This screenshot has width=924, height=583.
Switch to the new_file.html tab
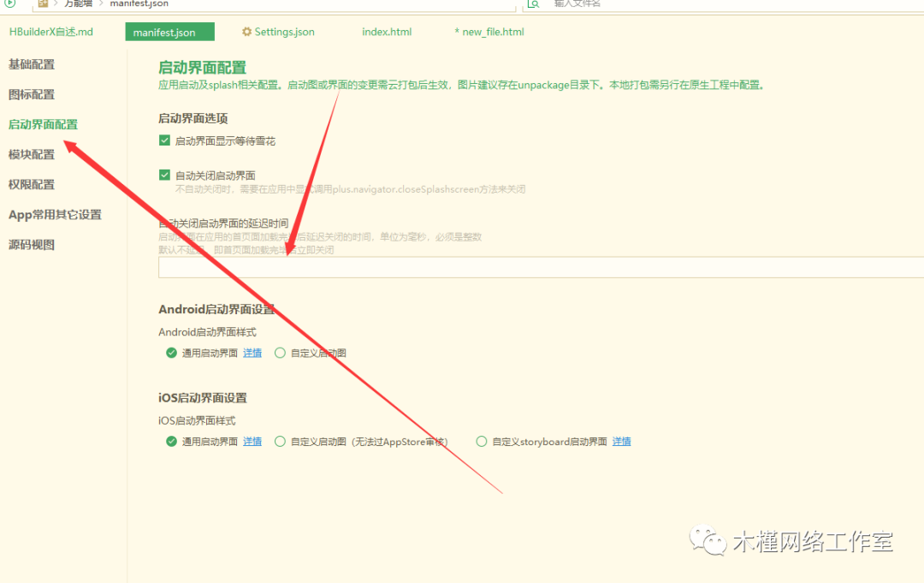tap(492, 32)
